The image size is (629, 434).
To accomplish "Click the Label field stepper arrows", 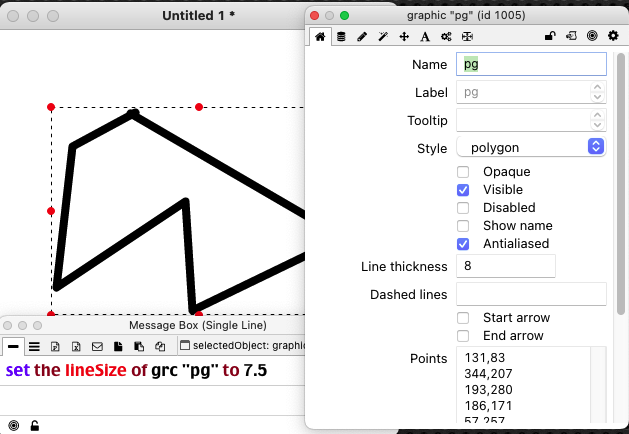I will (x=598, y=92).
